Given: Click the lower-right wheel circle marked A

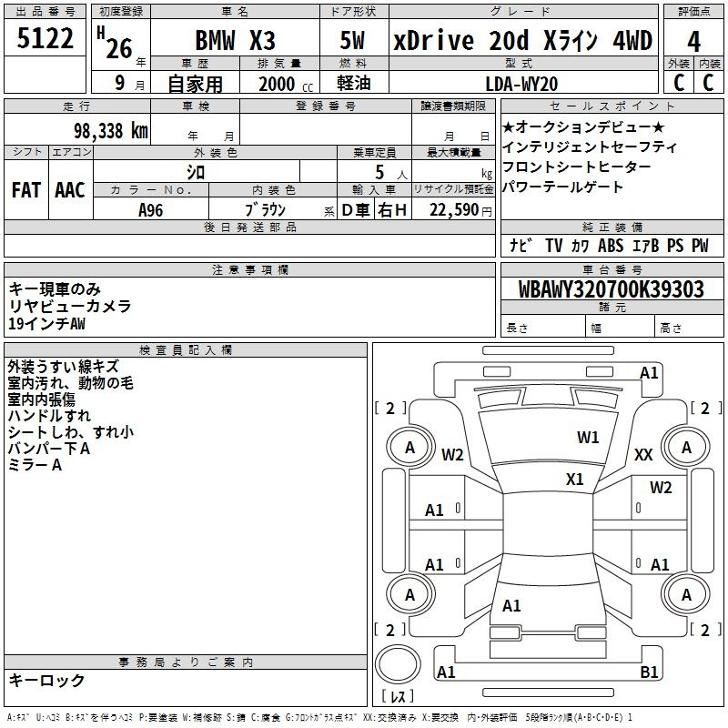Looking at the screenshot, I should [x=686, y=594].
